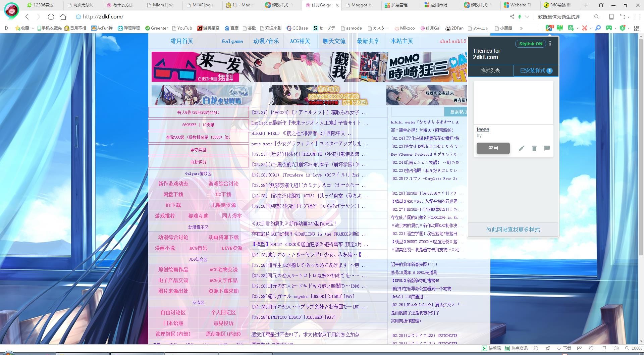This screenshot has height=355, width=644.
Task: Click the volume speaker icon in the status bar
Action: pyautogui.click(x=616, y=348)
